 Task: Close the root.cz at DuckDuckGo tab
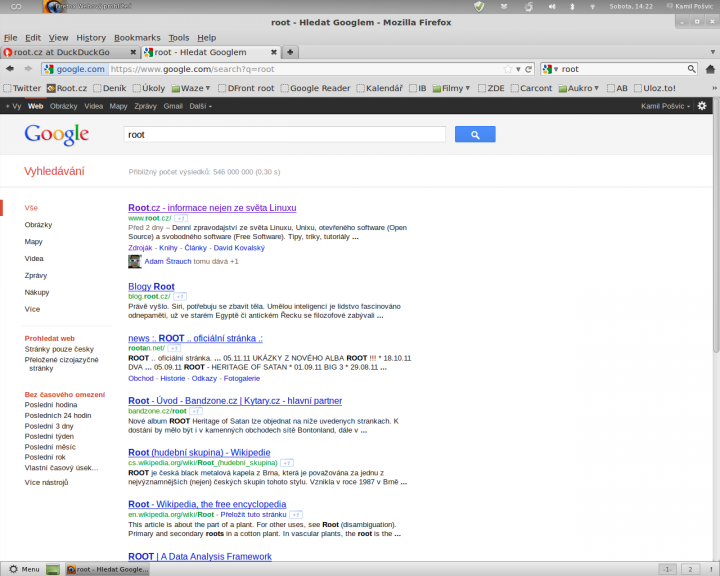[x=133, y=52]
